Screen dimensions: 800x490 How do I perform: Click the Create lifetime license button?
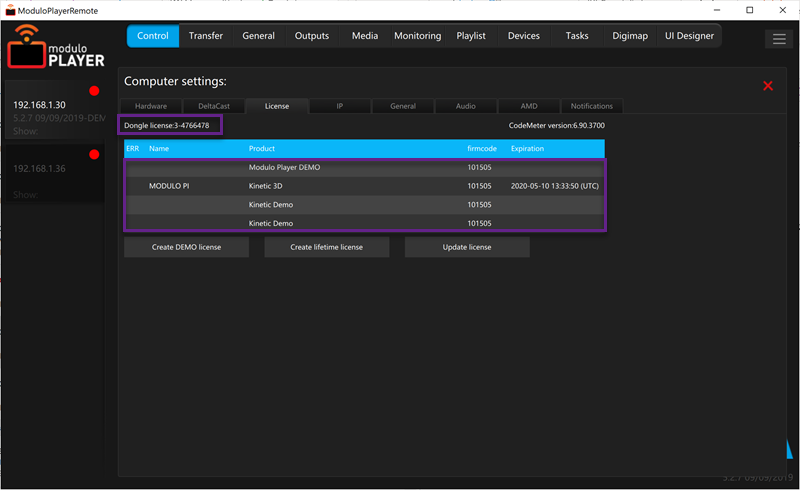click(326, 247)
